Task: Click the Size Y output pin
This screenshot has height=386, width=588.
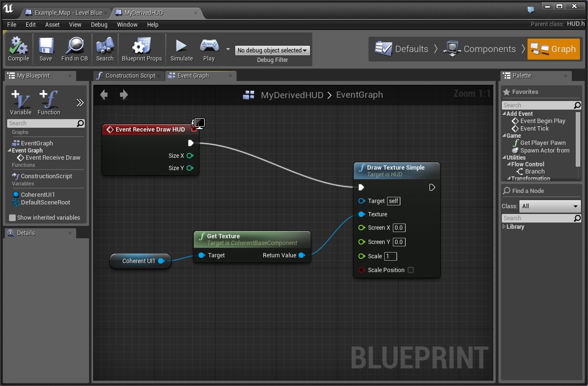Action: [190, 168]
